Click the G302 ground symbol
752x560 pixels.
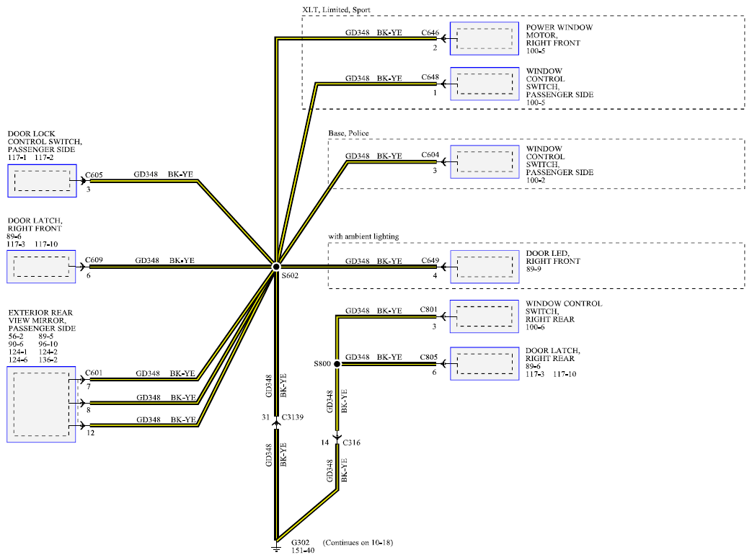275,547
